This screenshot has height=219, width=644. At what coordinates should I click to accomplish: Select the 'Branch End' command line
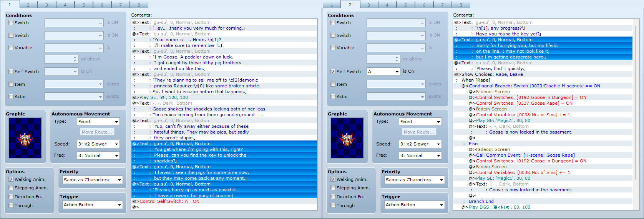(543, 201)
